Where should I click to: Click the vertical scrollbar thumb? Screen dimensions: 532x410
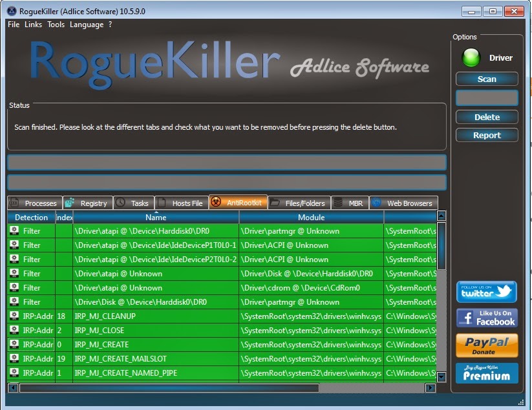(441, 245)
